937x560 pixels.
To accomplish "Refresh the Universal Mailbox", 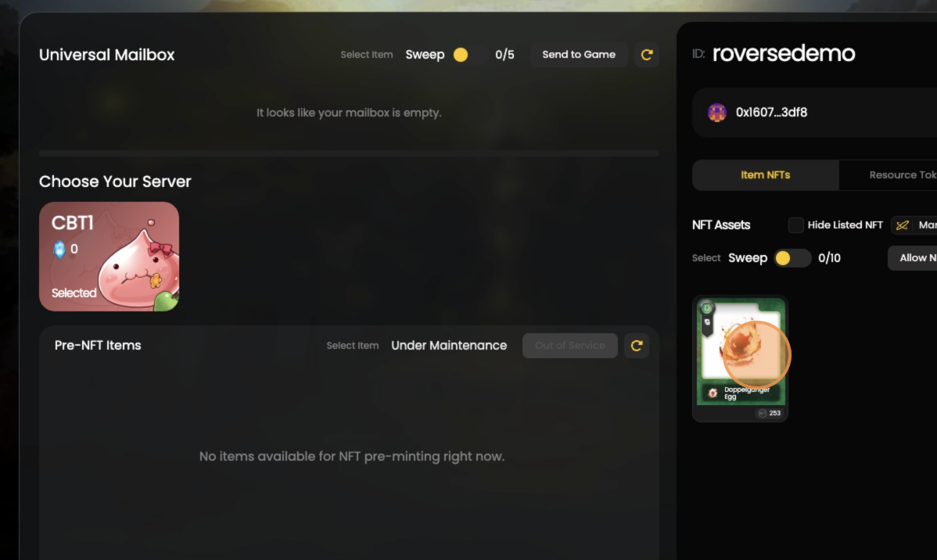I will (647, 55).
